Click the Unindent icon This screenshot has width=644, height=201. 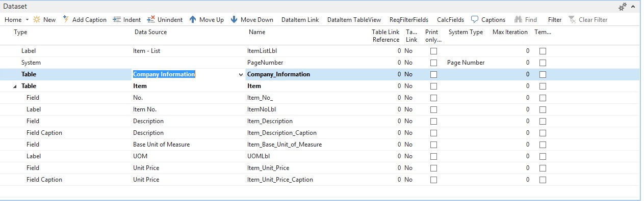(151, 19)
